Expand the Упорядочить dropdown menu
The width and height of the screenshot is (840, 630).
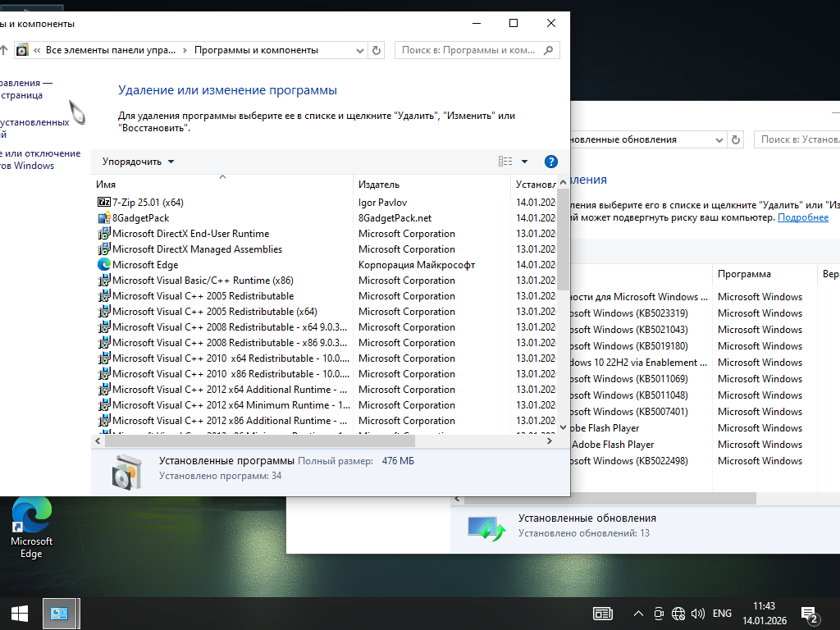(x=138, y=162)
